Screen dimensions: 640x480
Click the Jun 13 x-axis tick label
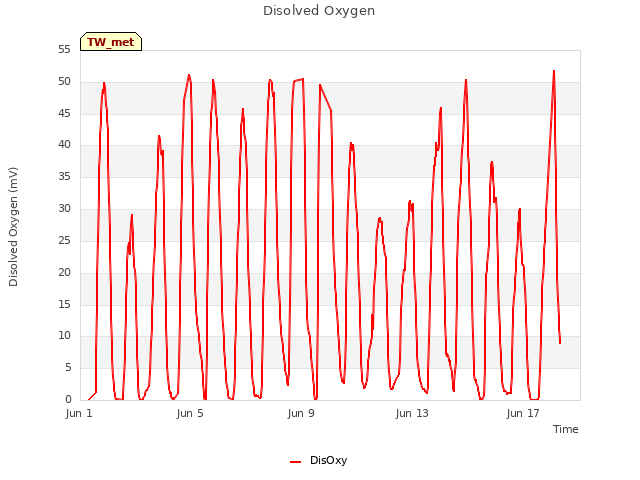point(412,413)
